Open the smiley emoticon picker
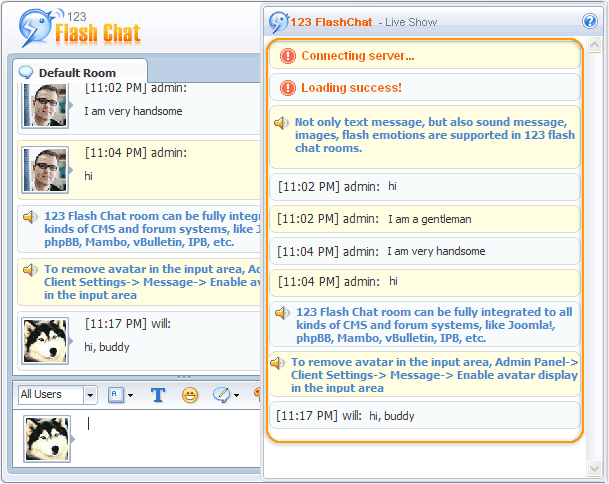Screen dimensions: 609x484 point(190,395)
